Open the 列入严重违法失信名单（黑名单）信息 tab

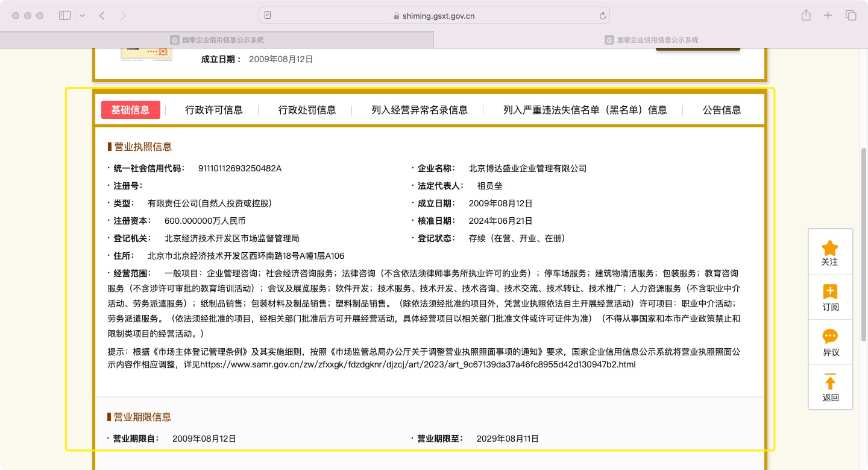coord(585,110)
